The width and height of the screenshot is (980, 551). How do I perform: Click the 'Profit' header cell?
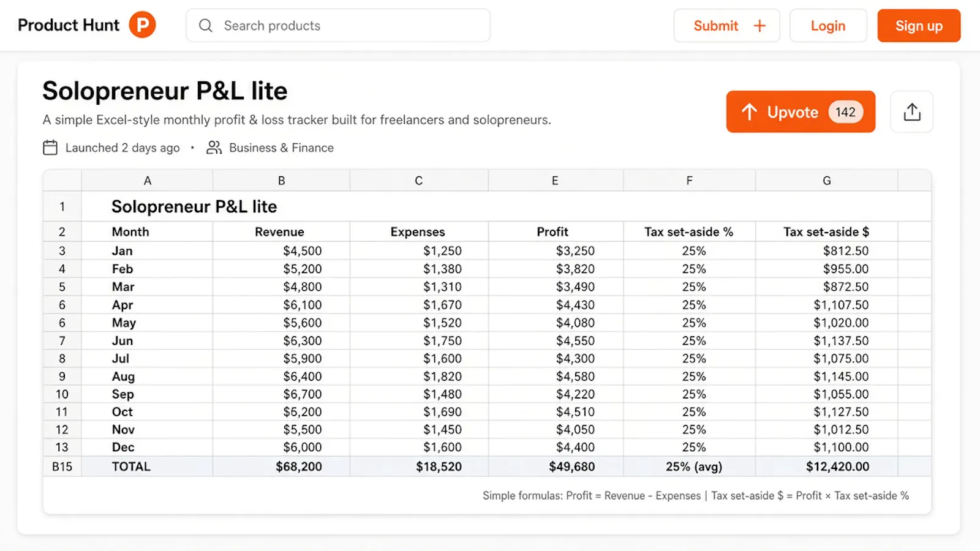(556, 232)
